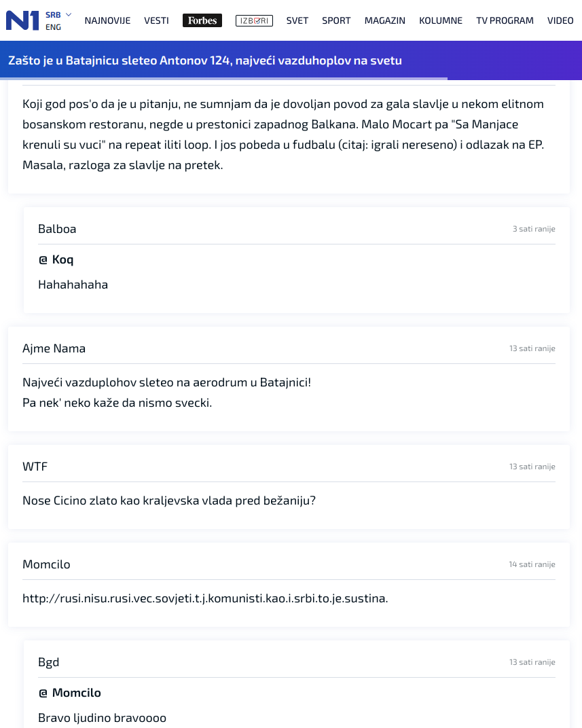
Task: Go to KOLUMNE
Action: (x=441, y=20)
